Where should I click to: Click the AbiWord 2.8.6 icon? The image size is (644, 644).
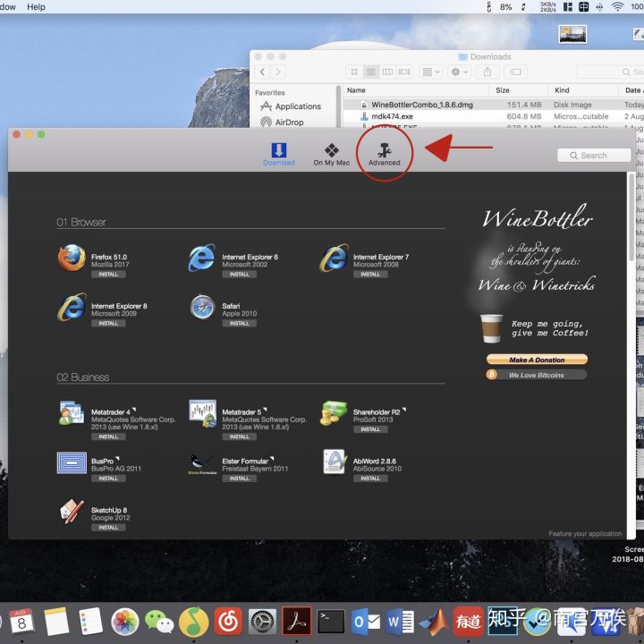pyautogui.click(x=334, y=462)
